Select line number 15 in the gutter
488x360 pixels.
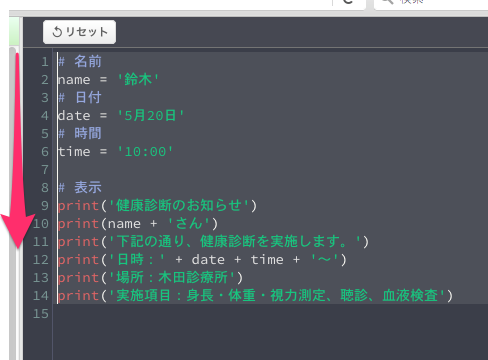point(41,314)
